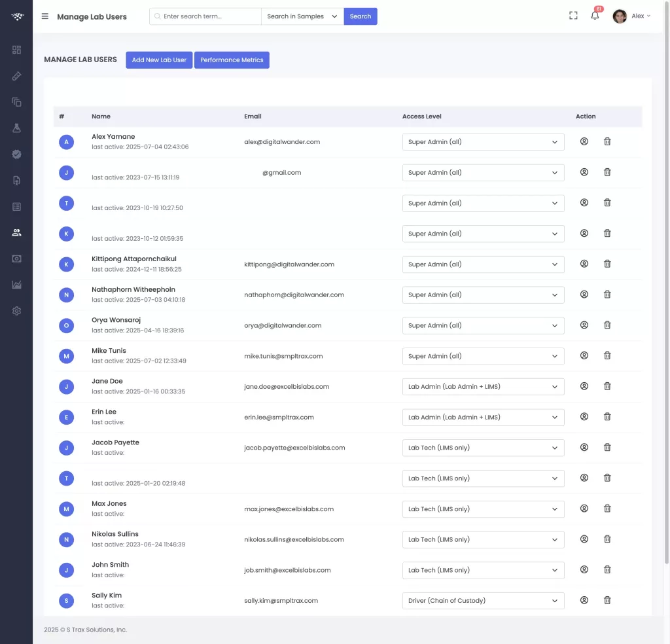Open the settings gear sidebar icon
The height and width of the screenshot is (644, 670).
tap(16, 311)
